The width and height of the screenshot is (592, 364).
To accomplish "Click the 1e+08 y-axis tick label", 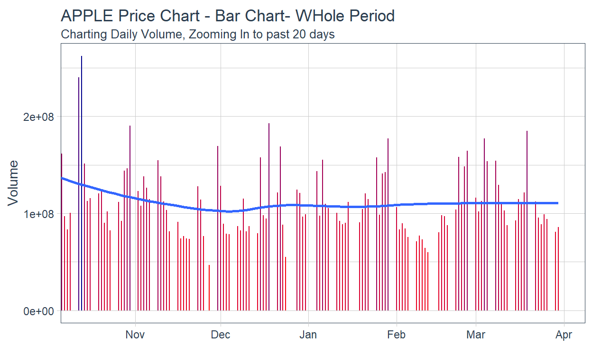I will pos(39,214).
